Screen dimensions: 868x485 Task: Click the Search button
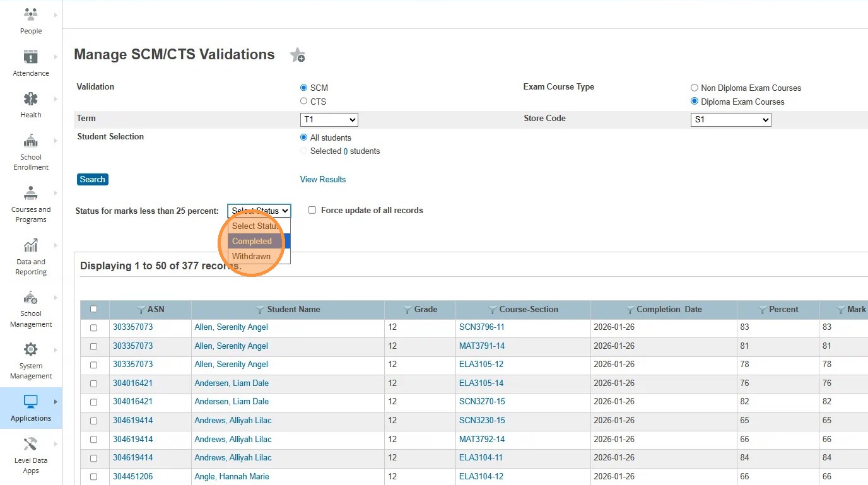coord(92,179)
